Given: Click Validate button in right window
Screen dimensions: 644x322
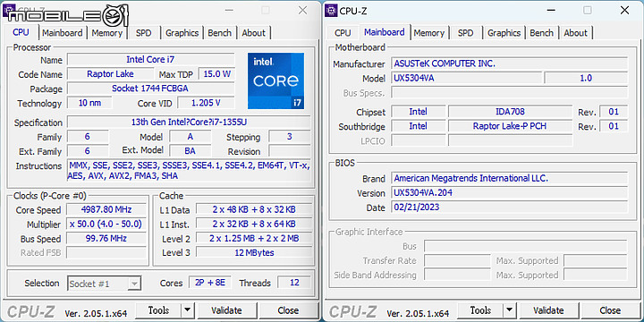Looking at the screenshot, I should [548, 310].
